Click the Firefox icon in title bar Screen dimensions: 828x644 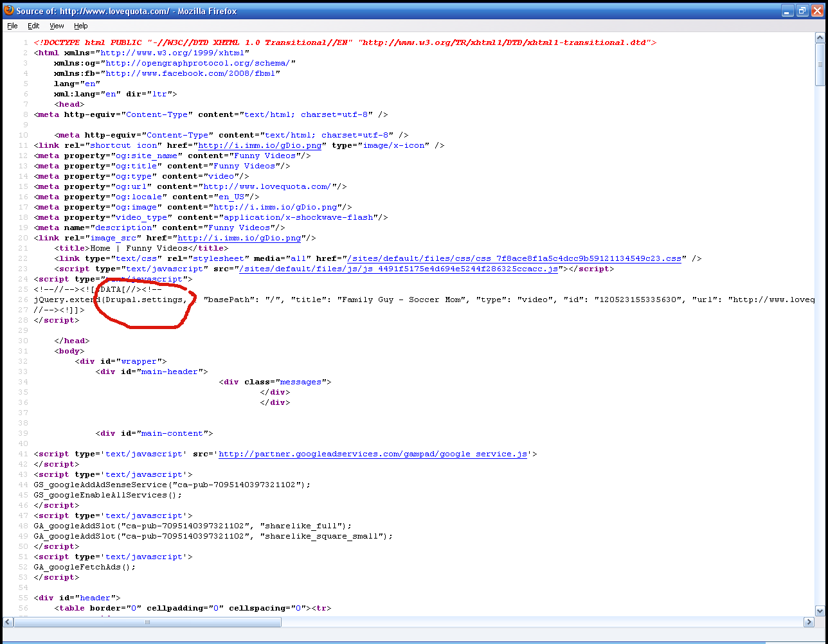(x=8, y=11)
